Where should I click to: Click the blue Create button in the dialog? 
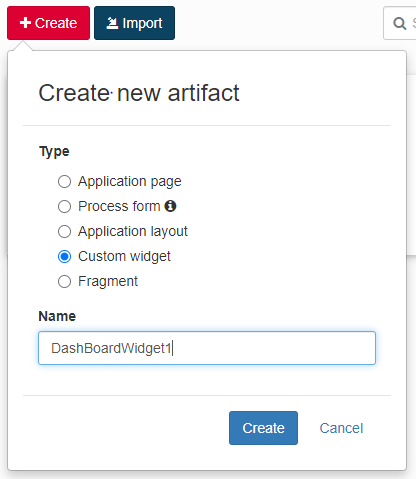pos(263,428)
